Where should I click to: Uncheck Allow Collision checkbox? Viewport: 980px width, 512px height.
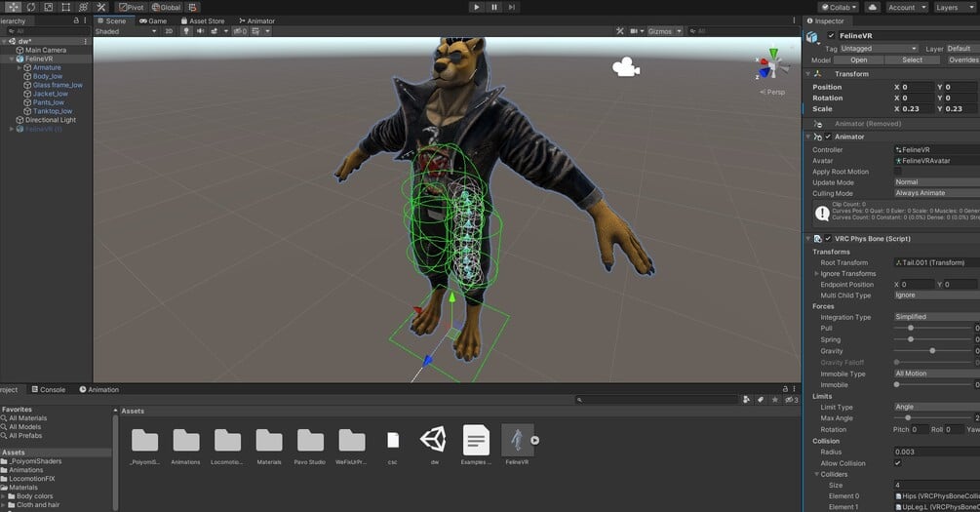(x=898, y=463)
